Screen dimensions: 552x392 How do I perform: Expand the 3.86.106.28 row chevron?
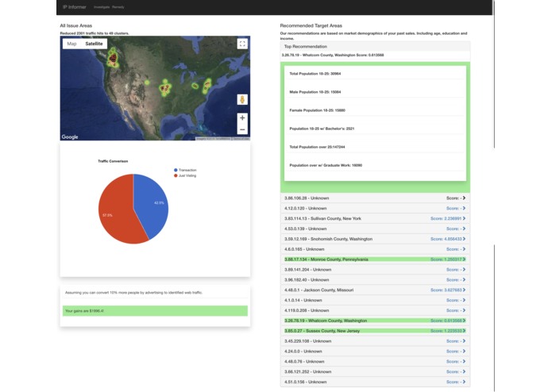point(464,198)
